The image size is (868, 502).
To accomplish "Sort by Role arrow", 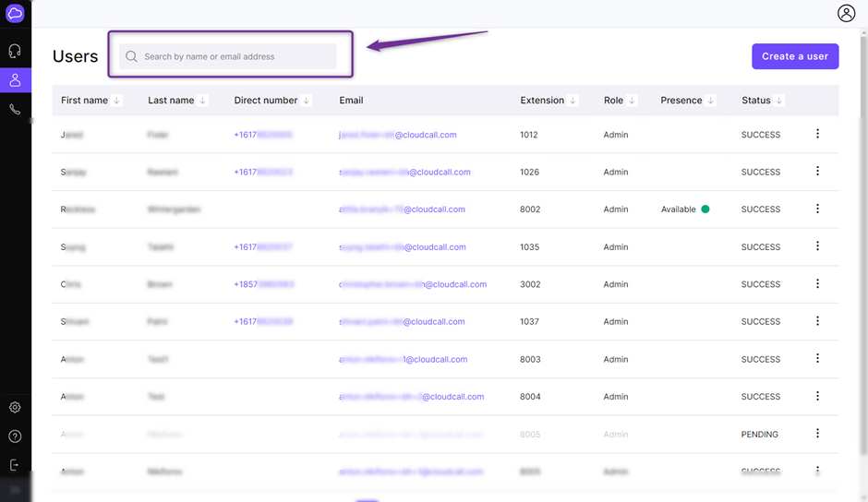I will coord(632,101).
